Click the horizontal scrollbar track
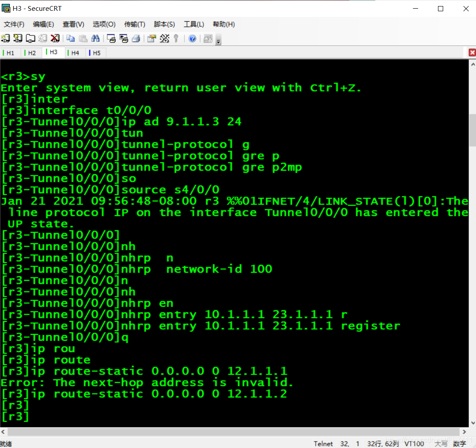Image resolution: width=476 pixels, height=448 pixels. click(x=233, y=432)
